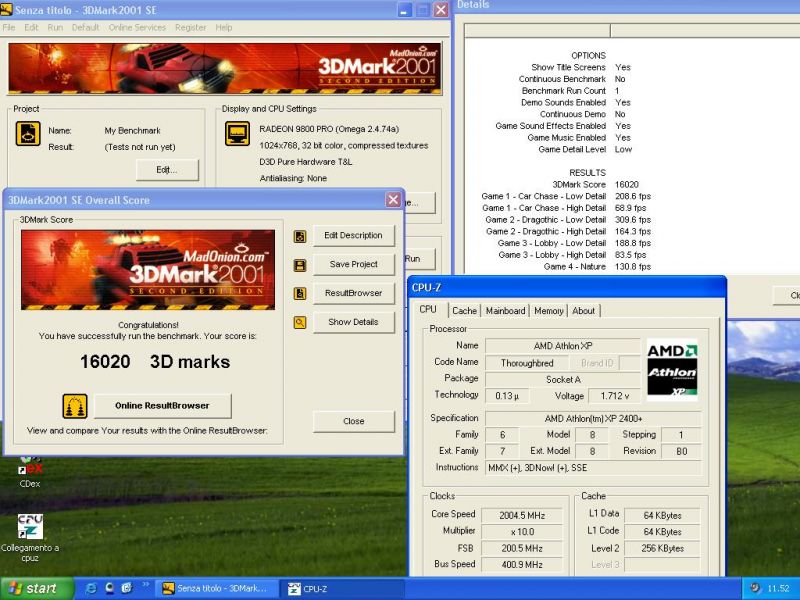Click the Package field showing Socket A

563,380
